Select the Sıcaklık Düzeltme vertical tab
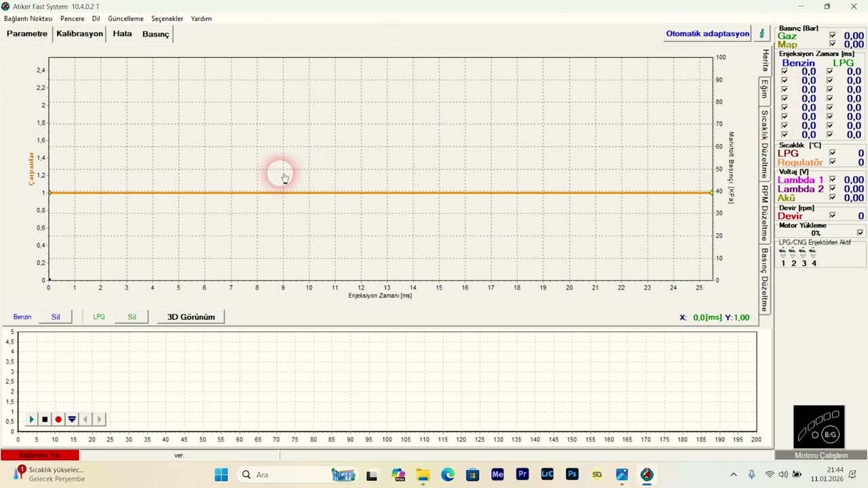This screenshot has width=868, height=488. click(765, 144)
